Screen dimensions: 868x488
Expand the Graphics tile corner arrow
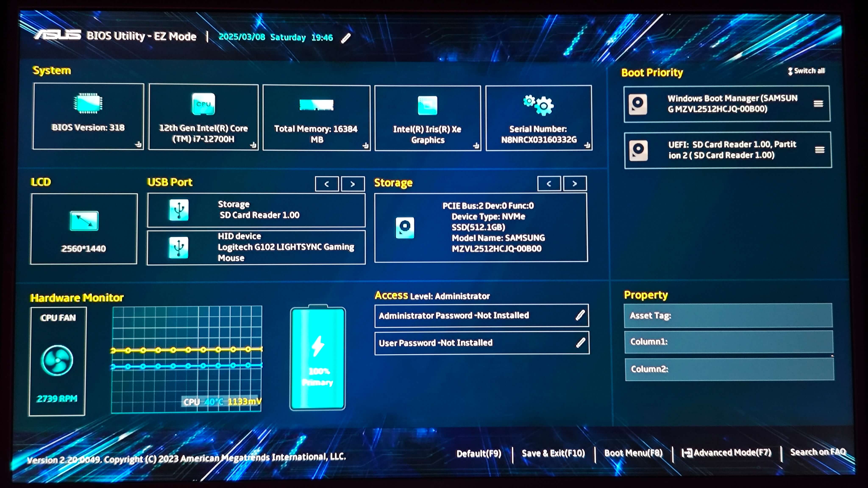[476, 146]
